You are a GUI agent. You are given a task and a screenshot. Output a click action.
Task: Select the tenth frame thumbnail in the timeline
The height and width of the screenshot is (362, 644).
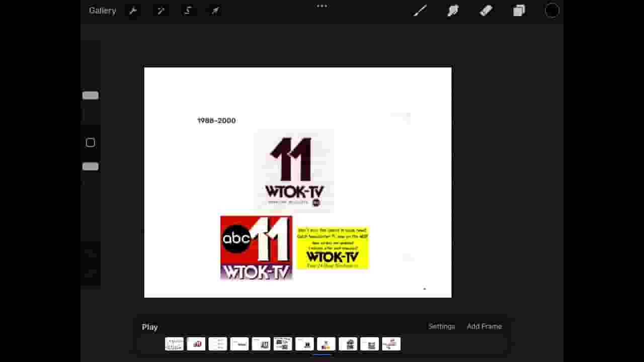point(369,344)
